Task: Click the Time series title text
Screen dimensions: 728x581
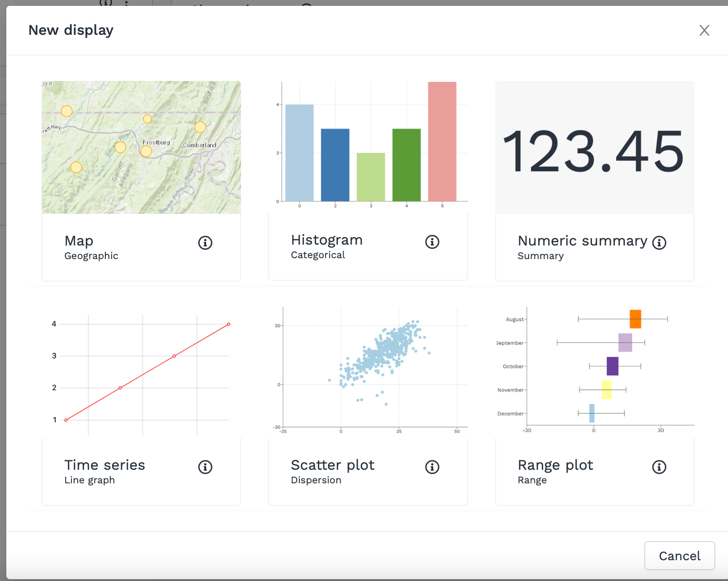Action: point(105,465)
